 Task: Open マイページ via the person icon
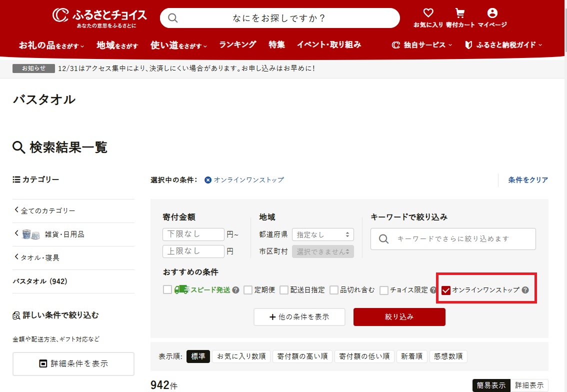[x=492, y=13]
